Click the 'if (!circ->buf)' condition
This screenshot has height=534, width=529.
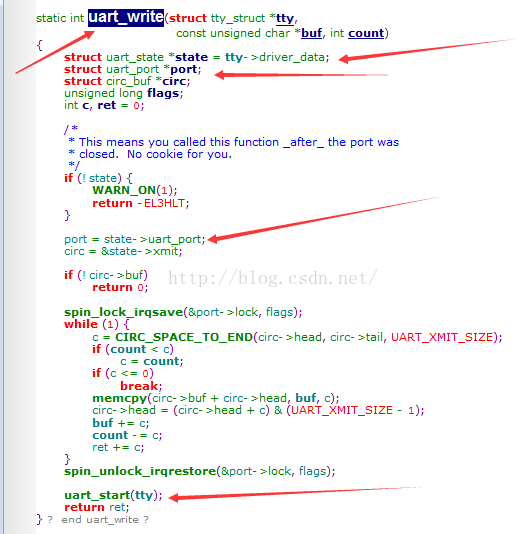(x=106, y=275)
